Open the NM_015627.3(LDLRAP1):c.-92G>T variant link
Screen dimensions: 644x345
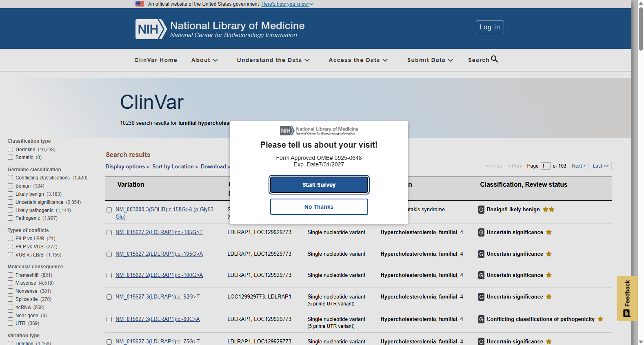pyautogui.click(x=158, y=297)
